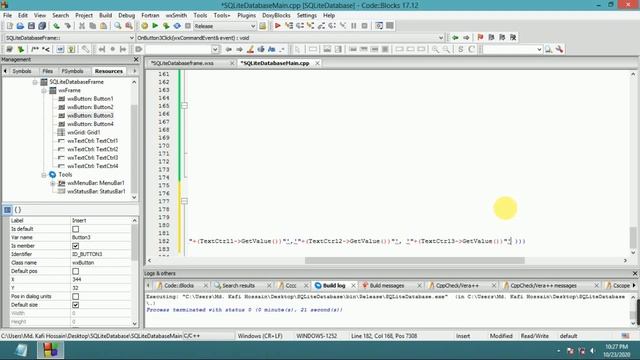This screenshot has height=360, width=640.
Task: Open the Settings menu
Action: [306, 15]
